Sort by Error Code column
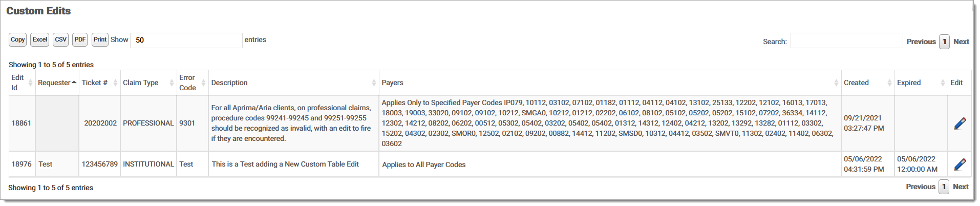 (191, 83)
